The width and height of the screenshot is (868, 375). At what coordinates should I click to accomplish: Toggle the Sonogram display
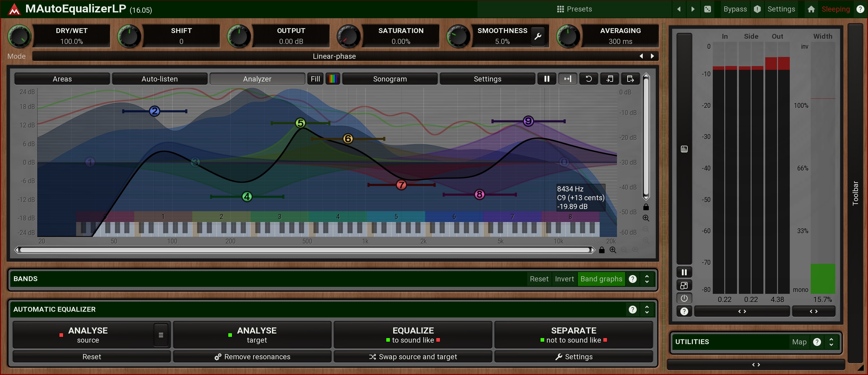[390, 79]
